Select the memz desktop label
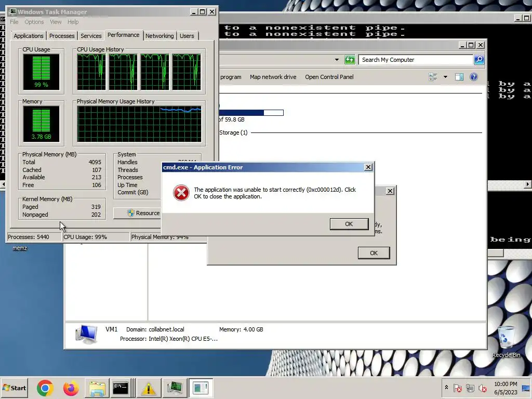532x399 pixels. pyautogui.click(x=20, y=248)
